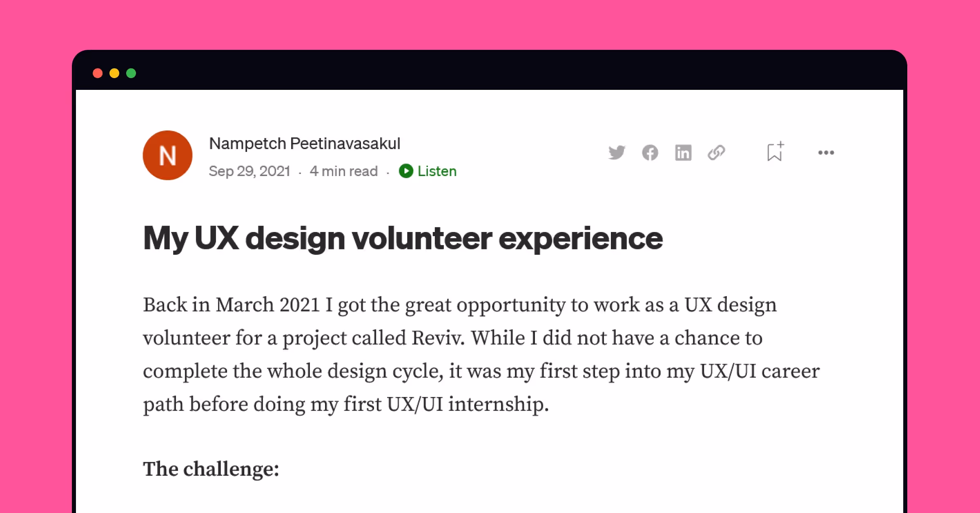
Task: Open Nampetch Peetinavasakul's profile
Action: [305, 143]
